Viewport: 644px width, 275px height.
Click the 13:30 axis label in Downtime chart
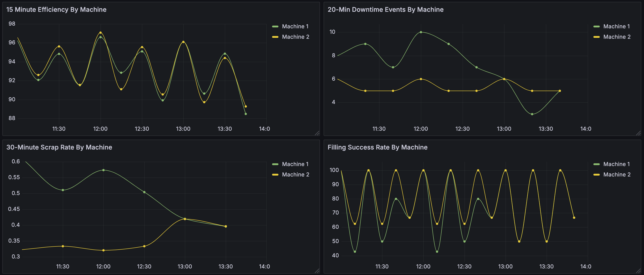(x=546, y=129)
